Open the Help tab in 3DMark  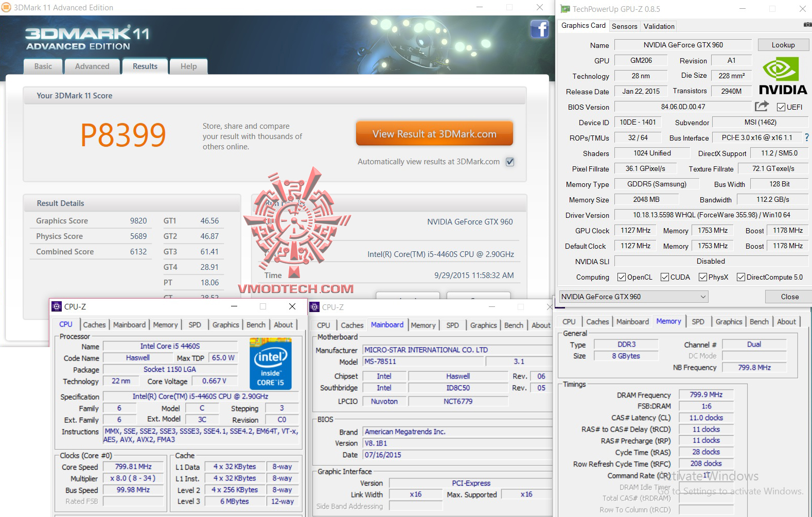coord(189,66)
